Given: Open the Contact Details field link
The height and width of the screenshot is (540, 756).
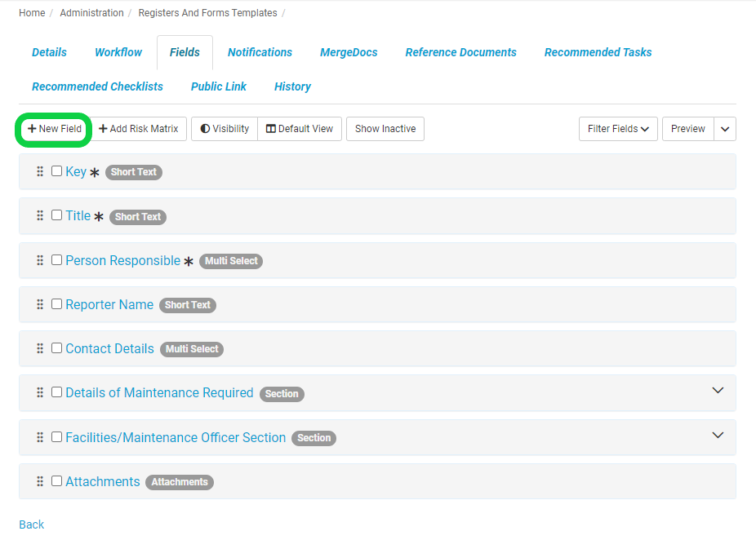Looking at the screenshot, I should (109, 348).
